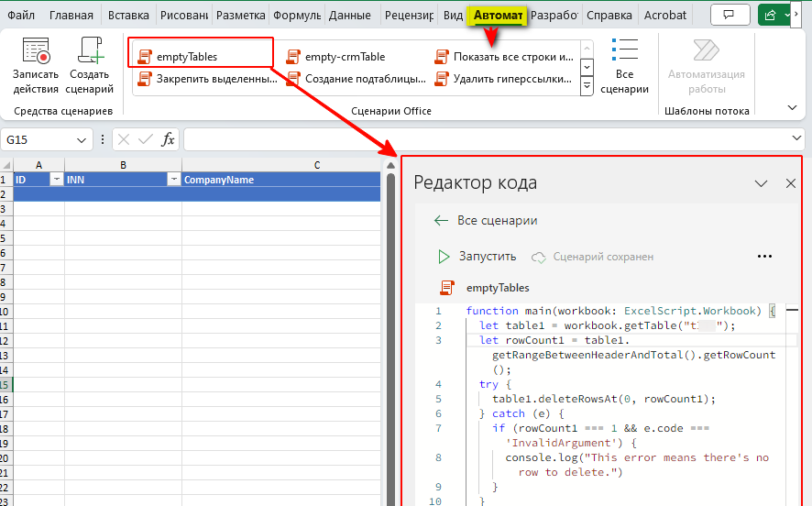Switch to the Вставка ribbon tab
This screenshot has width=812, height=506.
pos(128,16)
